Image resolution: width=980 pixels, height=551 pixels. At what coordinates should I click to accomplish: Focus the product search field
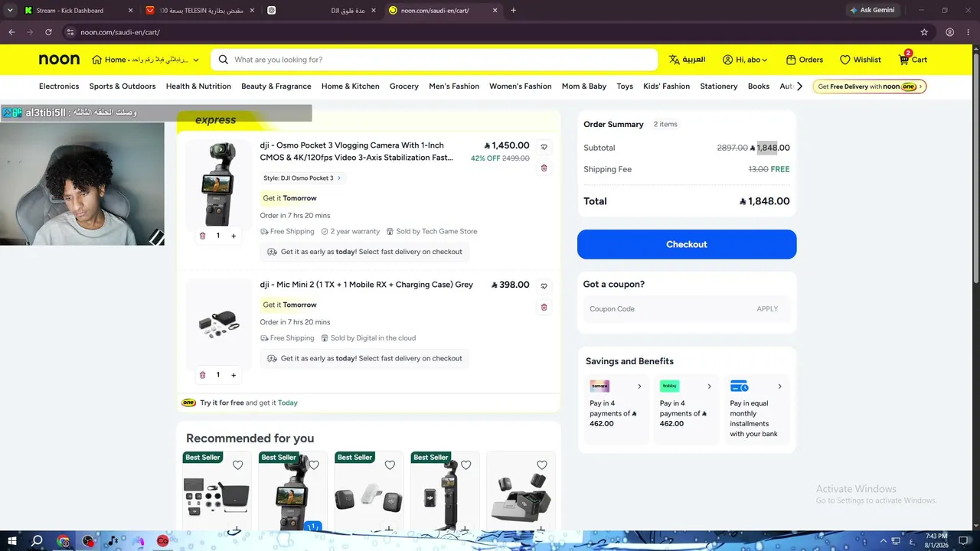coord(433,60)
